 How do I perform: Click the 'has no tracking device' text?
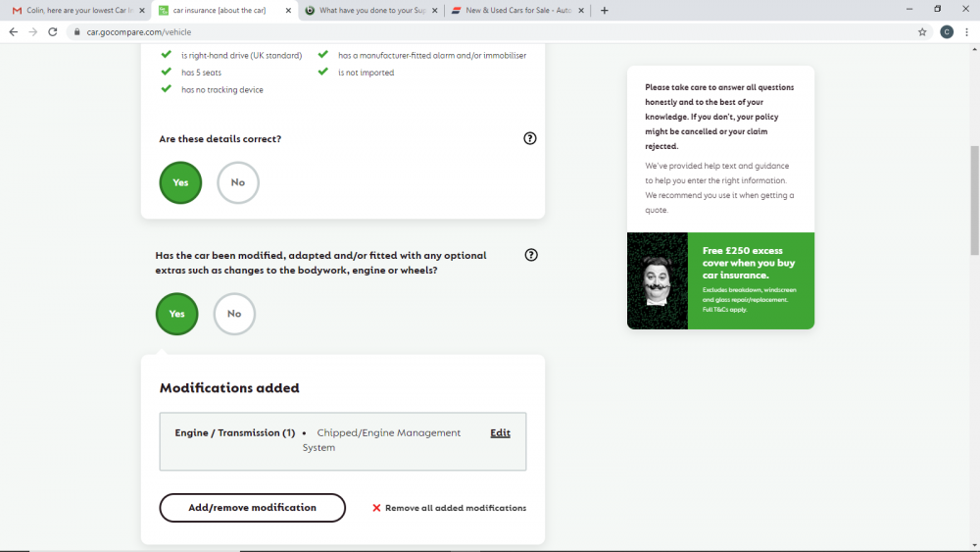click(x=221, y=89)
